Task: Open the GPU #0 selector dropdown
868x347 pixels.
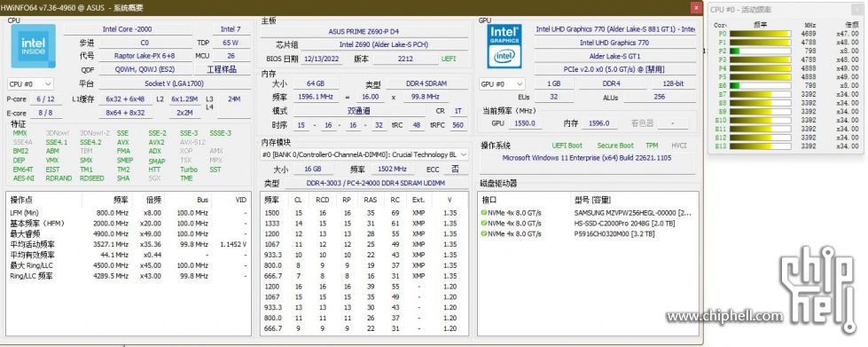Action: (x=502, y=83)
